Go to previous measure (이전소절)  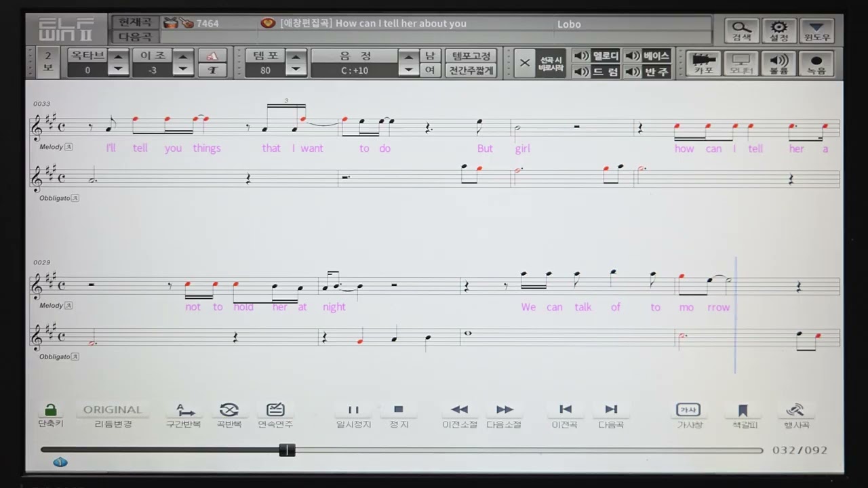tap(460, 415)
